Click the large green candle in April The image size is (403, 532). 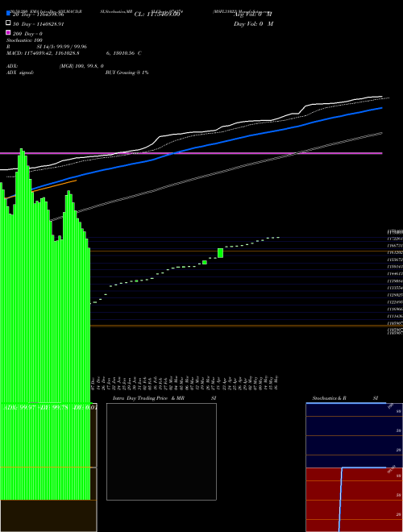(x=220, y=253)
